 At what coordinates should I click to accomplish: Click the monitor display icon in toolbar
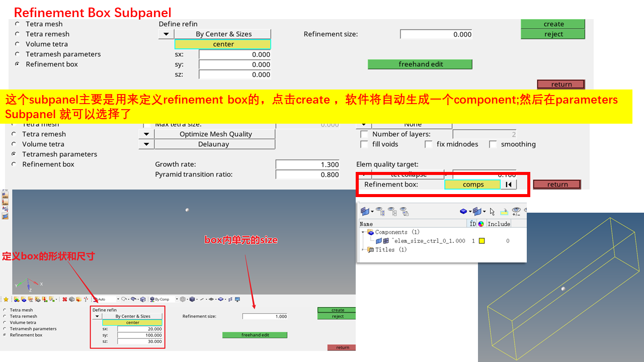(237, 299)
